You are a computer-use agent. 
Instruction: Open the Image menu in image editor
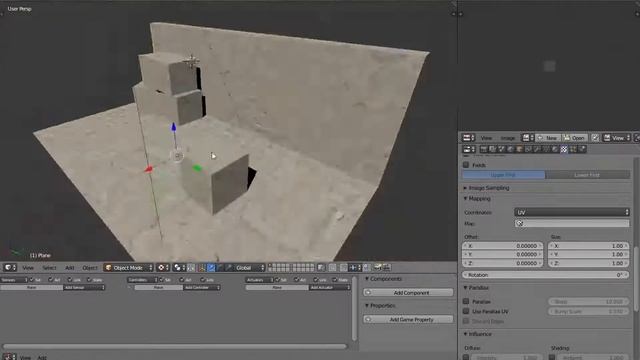[508, 138]
